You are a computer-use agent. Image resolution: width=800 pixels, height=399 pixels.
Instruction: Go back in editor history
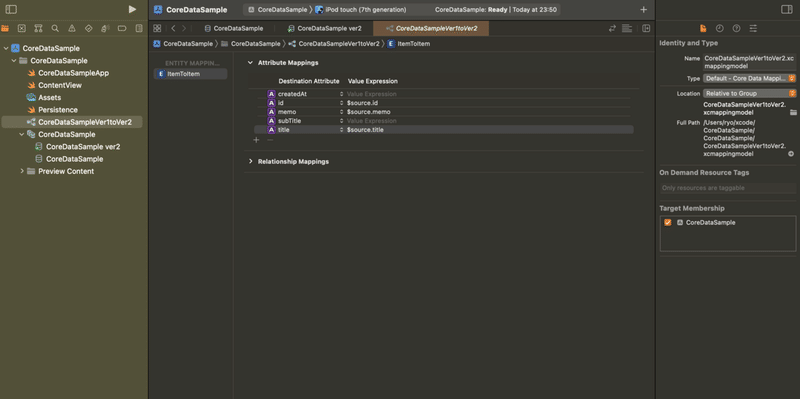click(173, 29)
